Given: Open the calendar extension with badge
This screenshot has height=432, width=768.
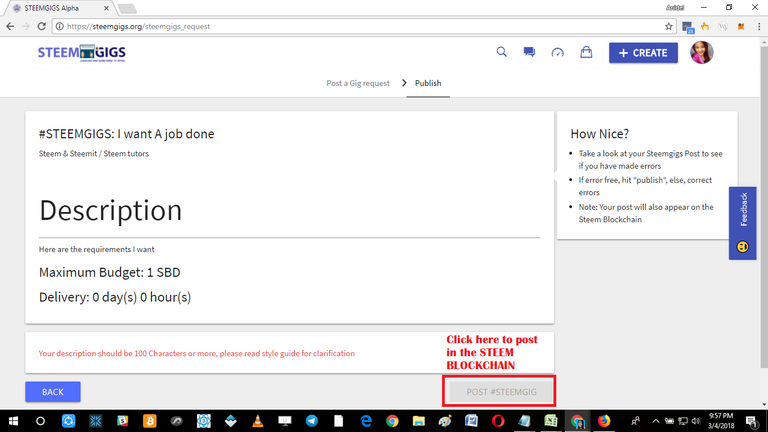Looking at the screenshot, I should (x=688, y=27).
